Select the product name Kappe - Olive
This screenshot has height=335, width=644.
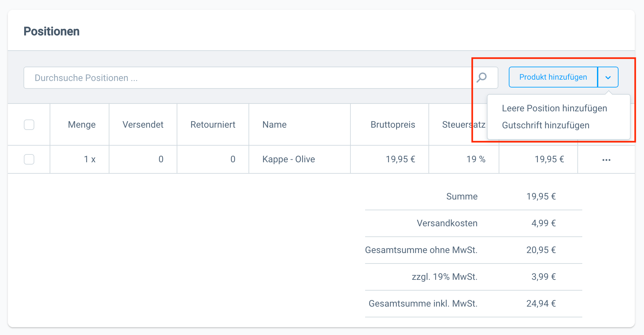point(288,159)
